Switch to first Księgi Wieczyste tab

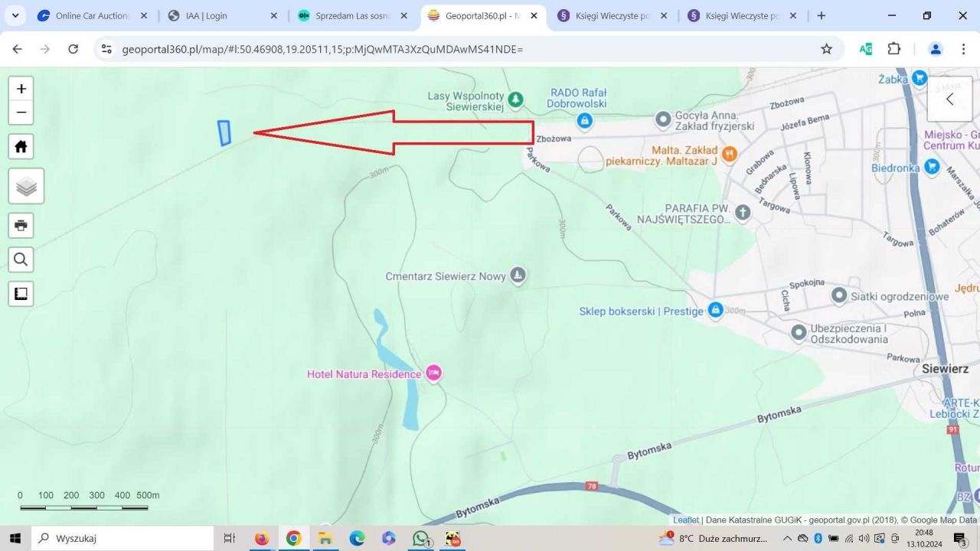tap(612, 15)
